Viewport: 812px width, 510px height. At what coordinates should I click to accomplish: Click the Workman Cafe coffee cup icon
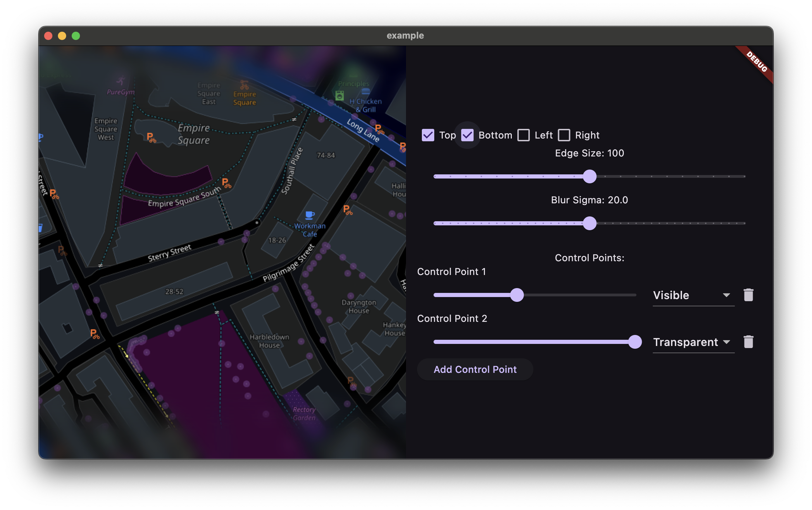point(310,215)
